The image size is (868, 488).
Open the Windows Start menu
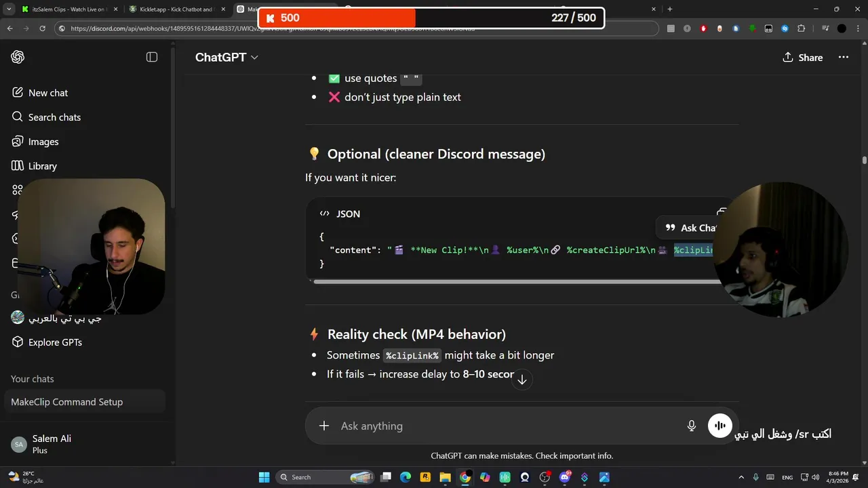264,477
